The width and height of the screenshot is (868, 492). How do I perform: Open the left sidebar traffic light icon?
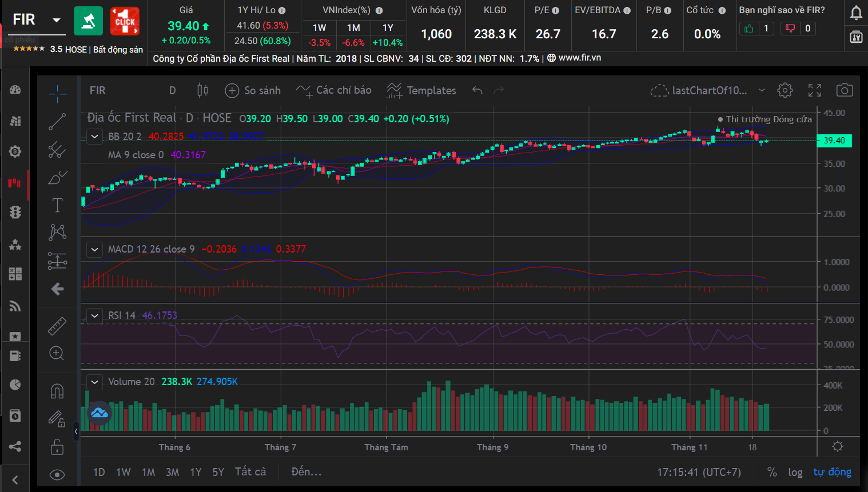pos(15,212)
